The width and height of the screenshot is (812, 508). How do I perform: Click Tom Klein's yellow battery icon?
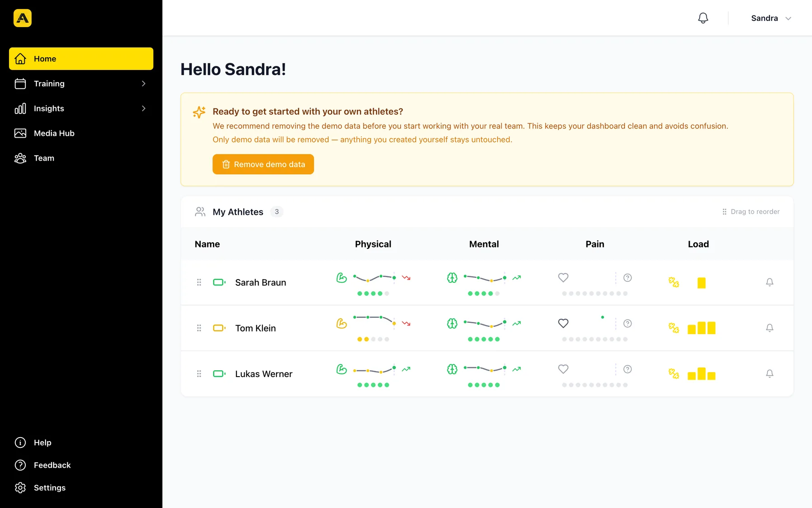pos(219,328)
